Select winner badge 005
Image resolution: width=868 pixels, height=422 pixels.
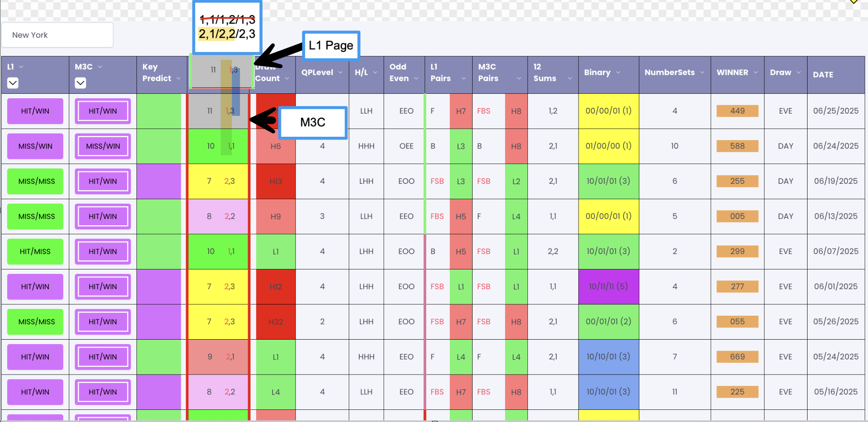[x=737, y=216]
